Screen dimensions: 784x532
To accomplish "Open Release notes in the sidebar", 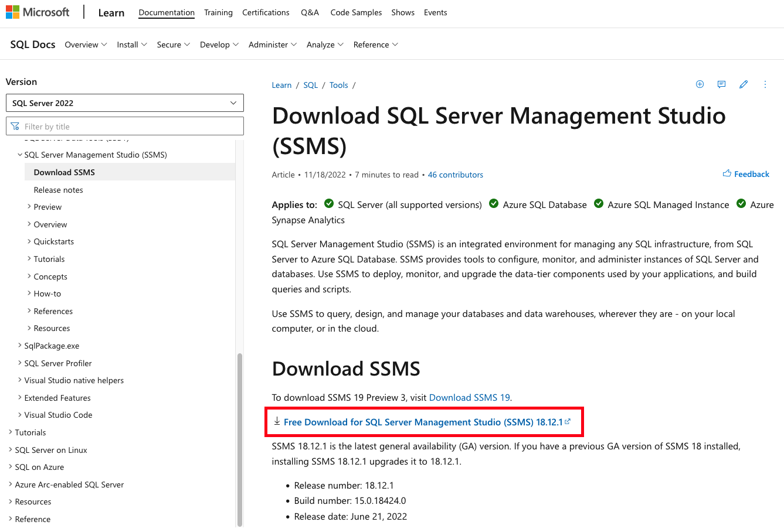I will [58, 190].
